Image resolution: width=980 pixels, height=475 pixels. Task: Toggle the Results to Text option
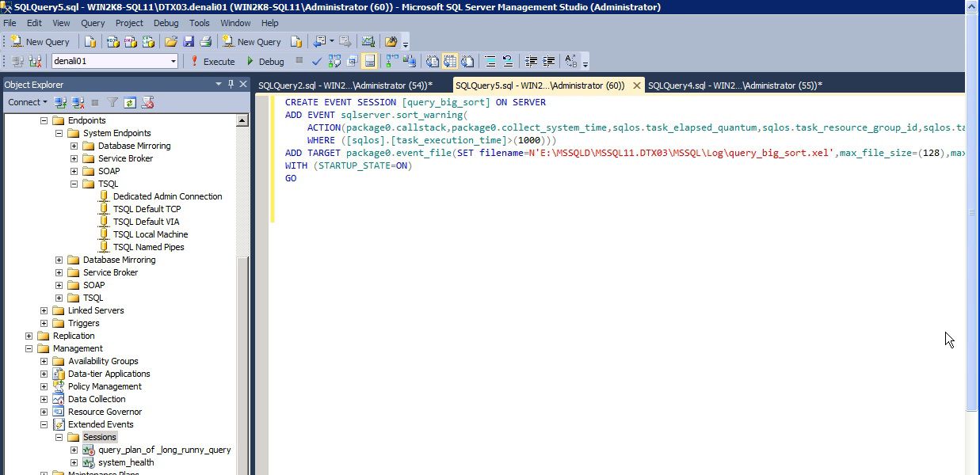click(x=433, y=61)
